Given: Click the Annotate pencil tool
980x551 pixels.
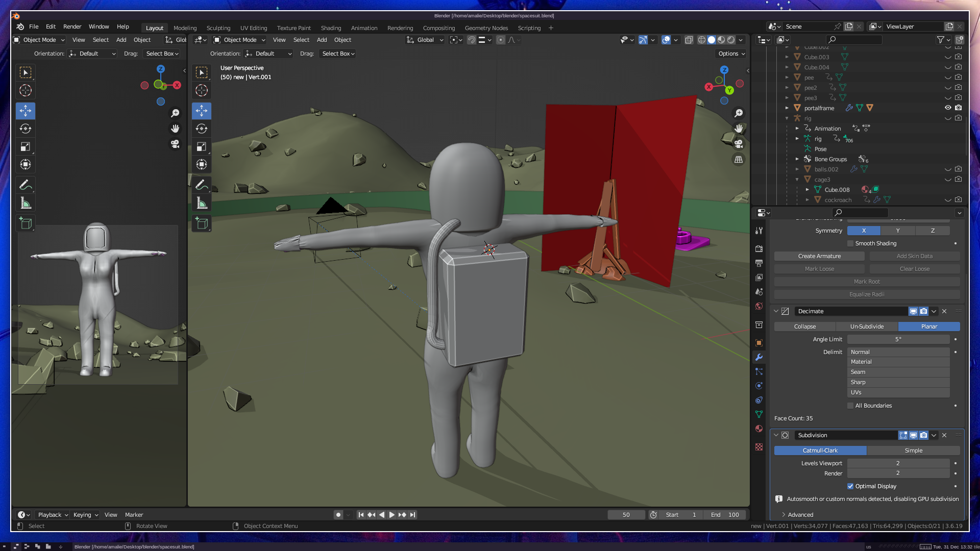Looking at the screenshot, I should [202, 185].
